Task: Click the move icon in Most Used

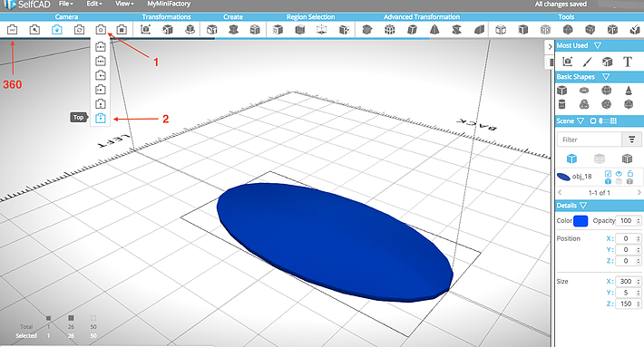Action: [567, 62]
